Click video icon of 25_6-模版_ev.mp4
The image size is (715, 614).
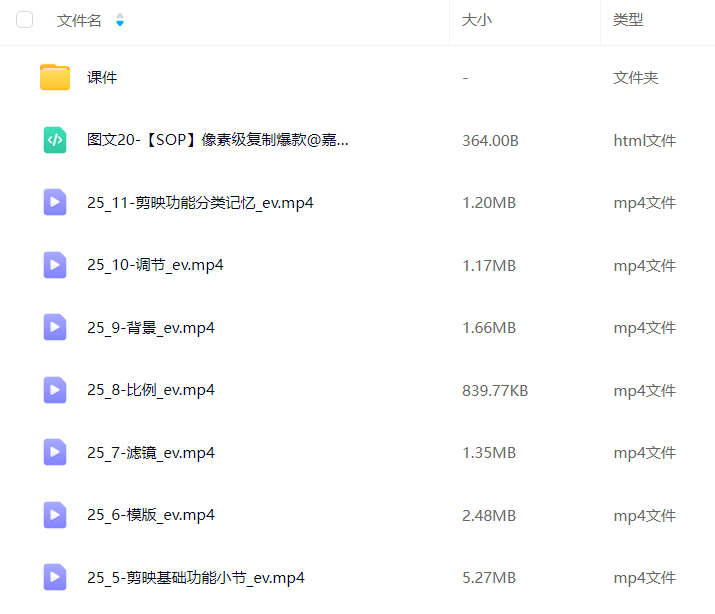pos(55,515)
